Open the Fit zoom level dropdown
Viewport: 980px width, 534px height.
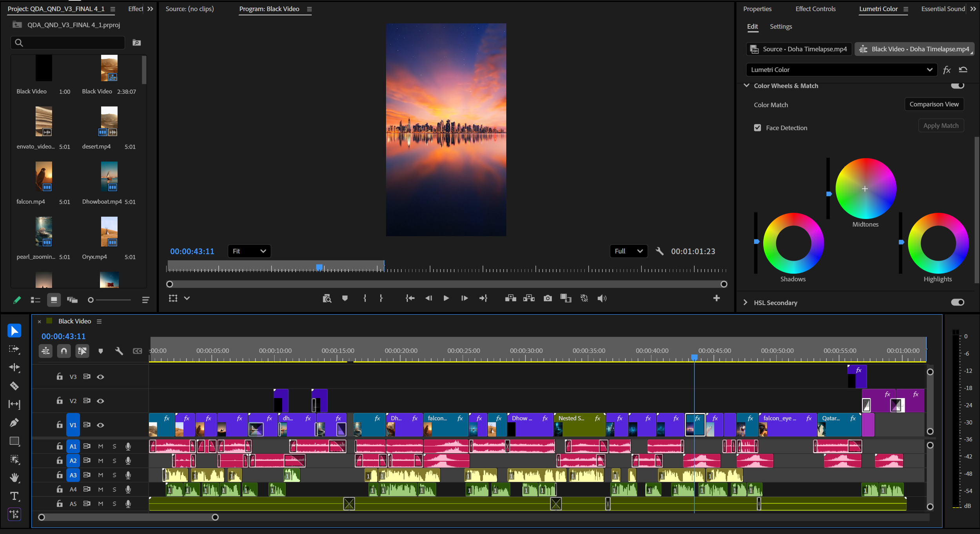coord(249,251)
